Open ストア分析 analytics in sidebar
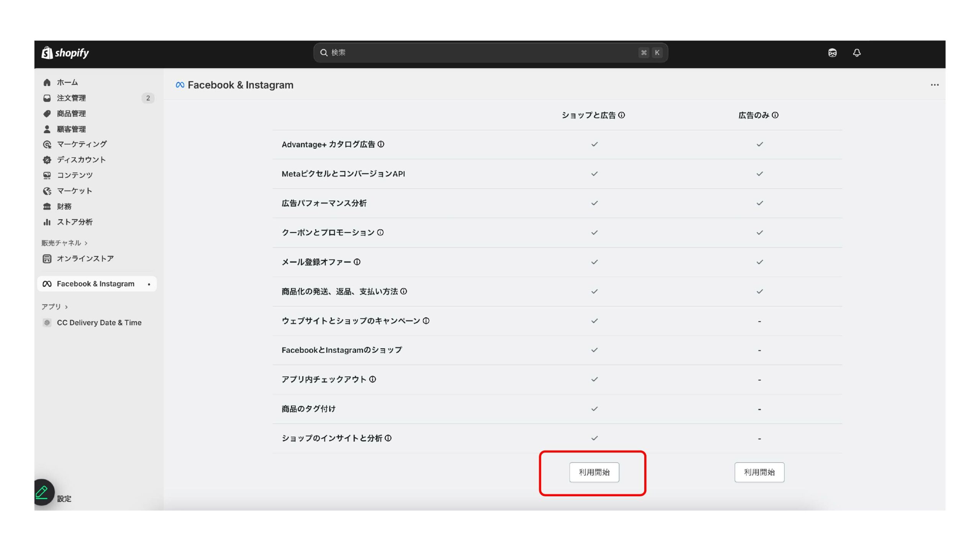Screen dimensions: 980x551 click(75, 222)
